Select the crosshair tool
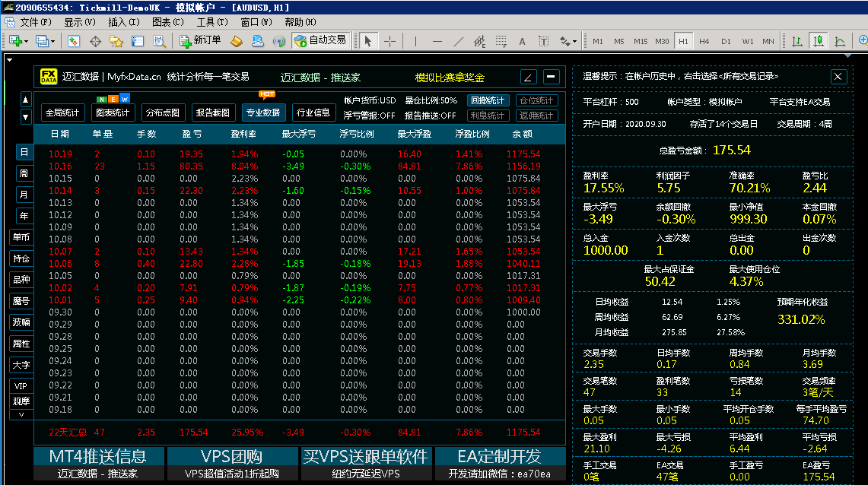This screenshot has height=485, width=868. click(x=389, y=41)
